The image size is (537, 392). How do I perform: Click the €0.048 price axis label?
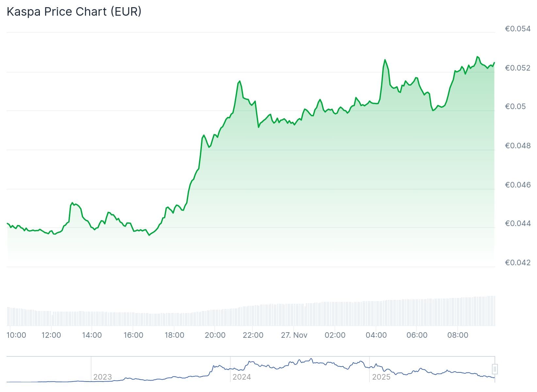tap(517, 146)
